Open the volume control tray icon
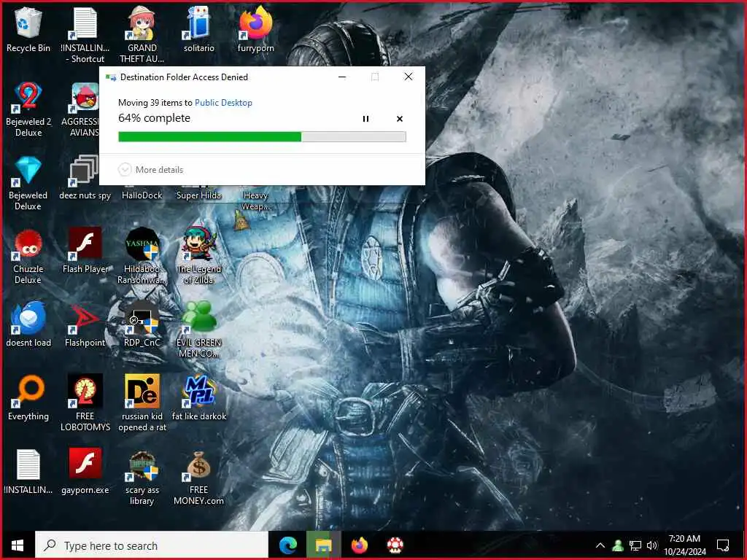The width and height of the screenshot is (747, 560). (x=652, y=545)
